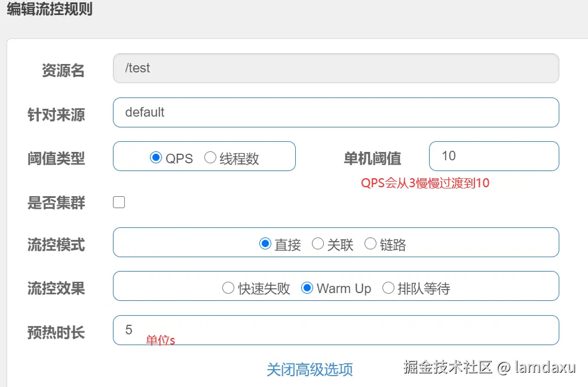Click the 链路 label text
This screenshot has width=588, height=387.
393,245
